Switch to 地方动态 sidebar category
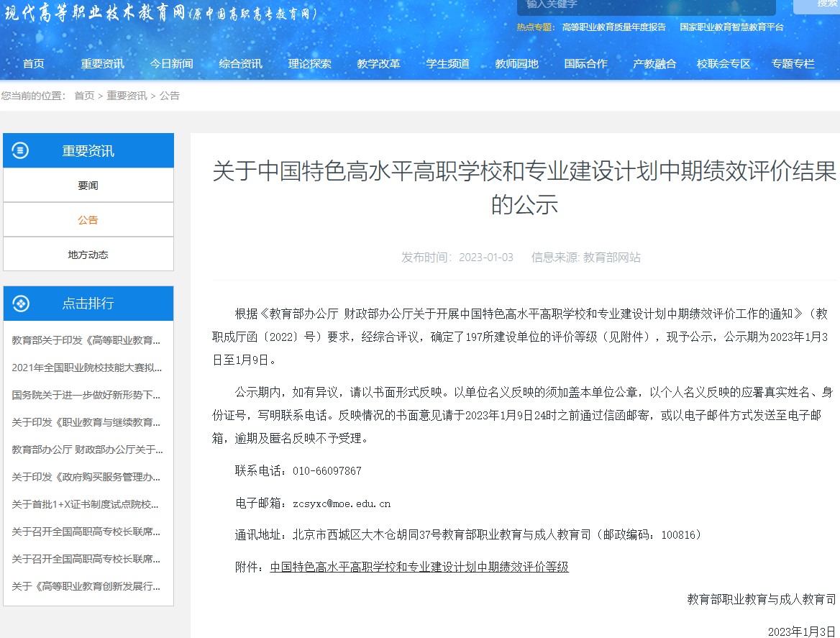The height and width of the screenshot is (638, 840). tap(88, 255)
